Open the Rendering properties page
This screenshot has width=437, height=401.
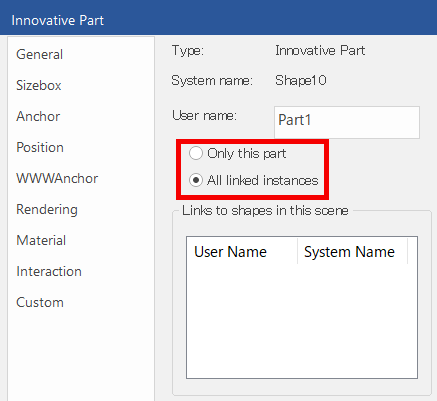47,209
